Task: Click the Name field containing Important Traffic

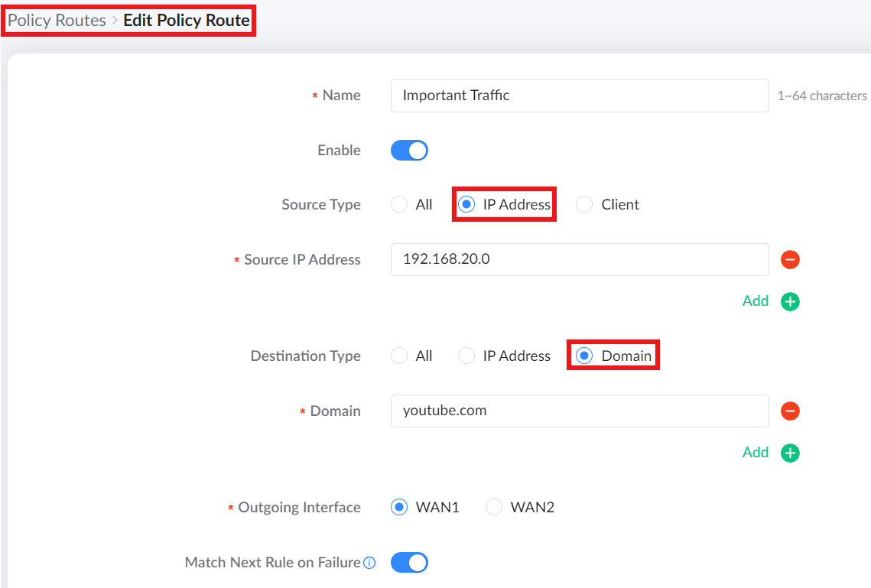Action: tap(580, 96)
